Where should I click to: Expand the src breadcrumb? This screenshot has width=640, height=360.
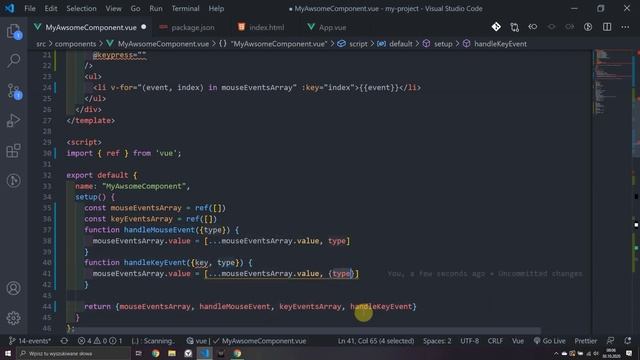pos(41,44)
